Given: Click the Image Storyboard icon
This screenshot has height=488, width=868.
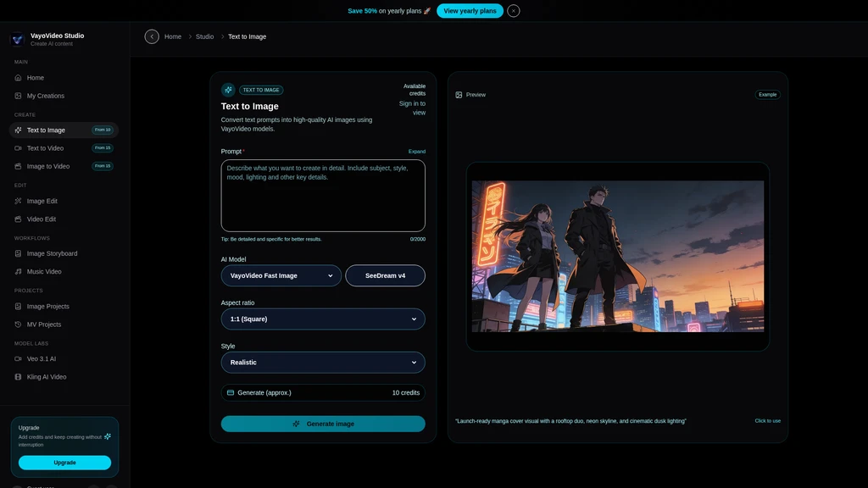Looking at the screenshot, I should point(19,253).
